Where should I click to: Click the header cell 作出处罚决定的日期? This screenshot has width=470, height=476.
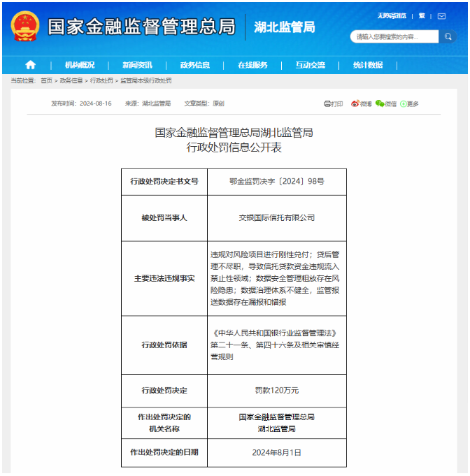[164, 452]
